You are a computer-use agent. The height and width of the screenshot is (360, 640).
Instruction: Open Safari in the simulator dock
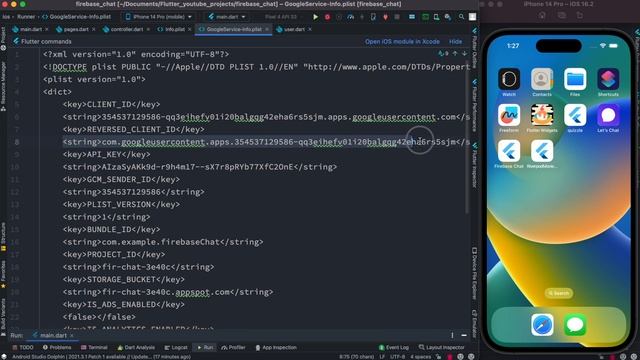coord(542,325)
